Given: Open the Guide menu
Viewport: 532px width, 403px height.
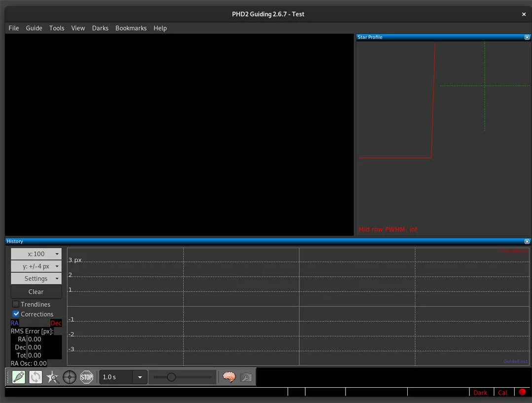Looking at the screenshot, I should 34,28.
